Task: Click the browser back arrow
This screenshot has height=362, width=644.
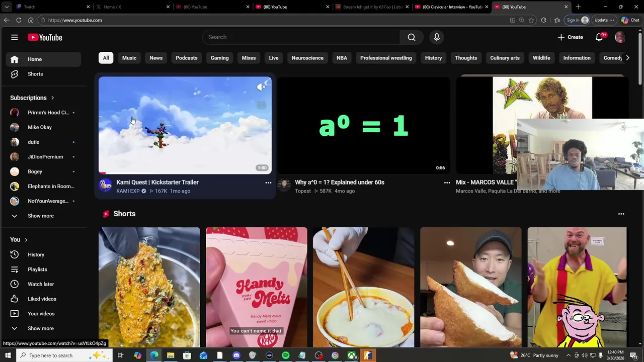Action: [7, 20]
